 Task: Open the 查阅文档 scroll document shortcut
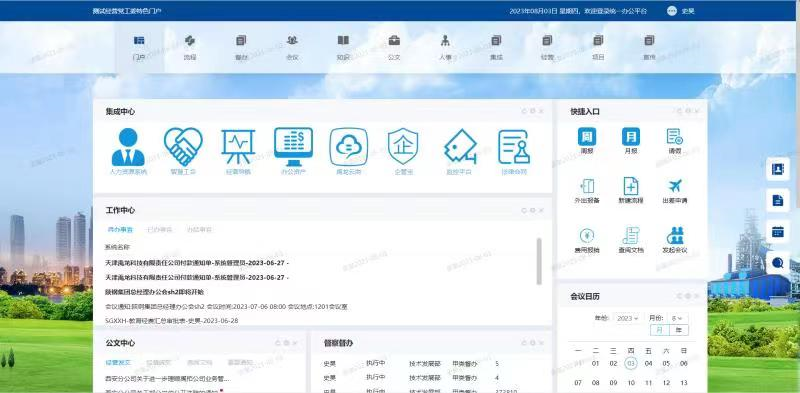point(631,236)
